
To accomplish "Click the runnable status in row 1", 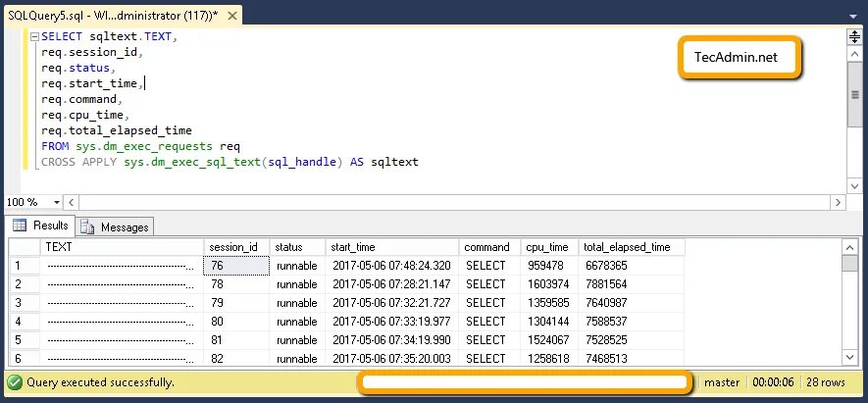I will [297, 266].
